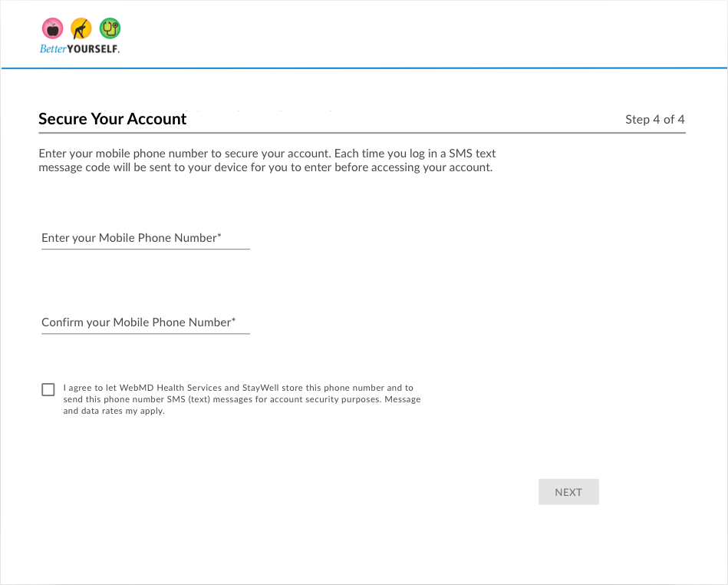The width and height of the screenshot is (728, 585).
Task: Click the BetterYOURSELF logo text
Action: click(x=79, y=49)
